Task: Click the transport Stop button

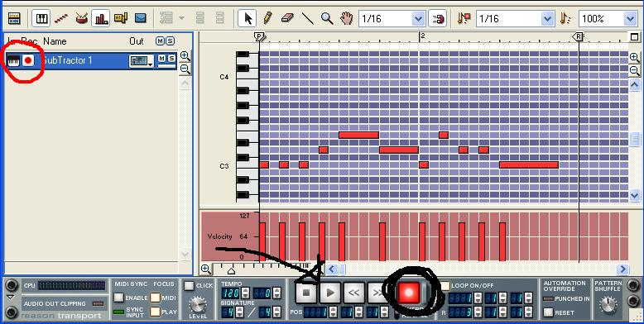Action: point(306,293)
